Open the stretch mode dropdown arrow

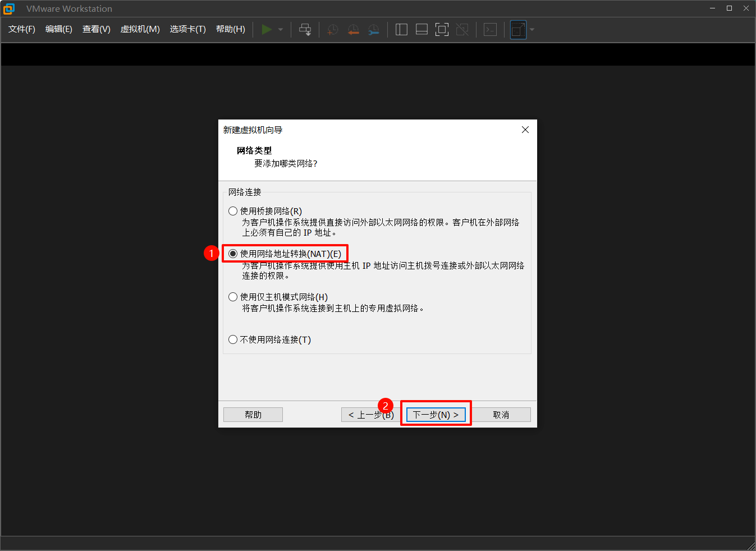[531, 29]
